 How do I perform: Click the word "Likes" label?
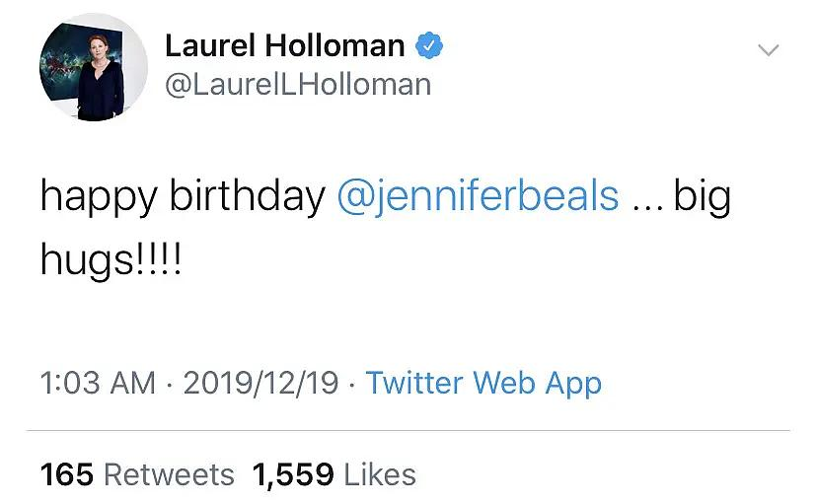378,474
